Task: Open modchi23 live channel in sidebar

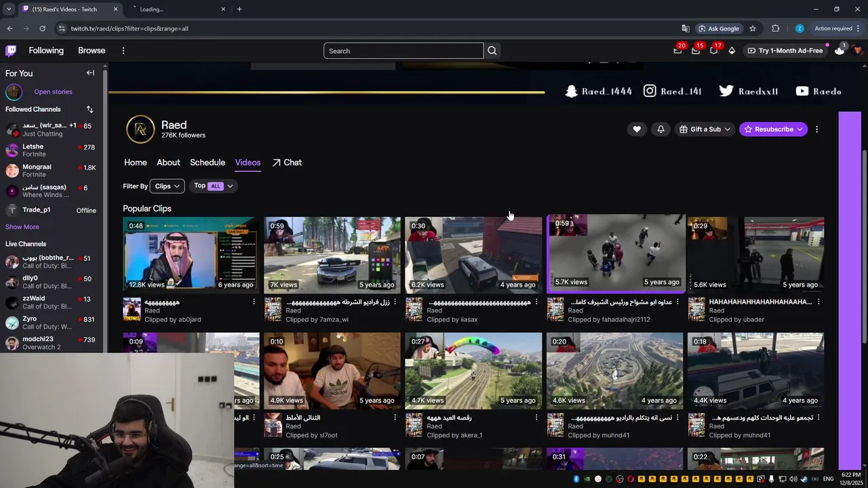Action: 51,343
